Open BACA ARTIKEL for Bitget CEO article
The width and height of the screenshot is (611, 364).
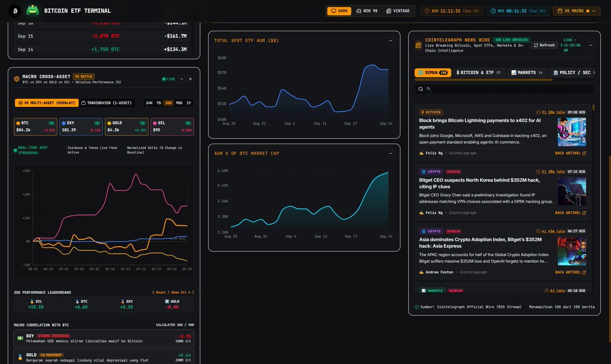[x=570, y=213]
